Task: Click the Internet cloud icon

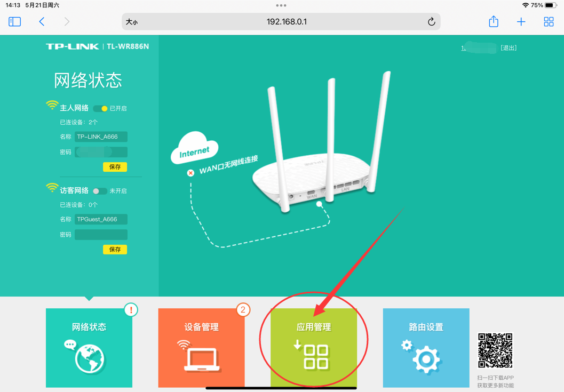Action: 194,148
